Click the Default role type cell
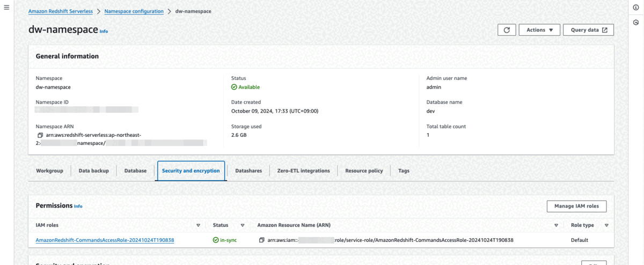 tap(580, 240)
